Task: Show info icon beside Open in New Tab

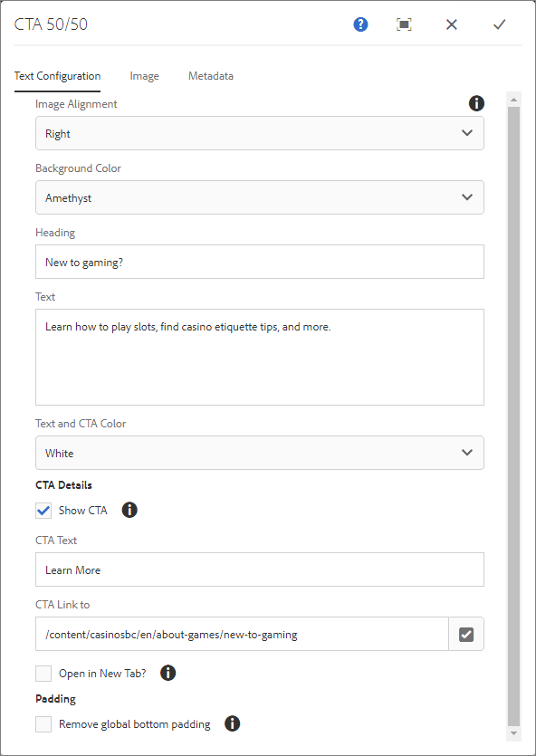Action: (x=167, y=673)
